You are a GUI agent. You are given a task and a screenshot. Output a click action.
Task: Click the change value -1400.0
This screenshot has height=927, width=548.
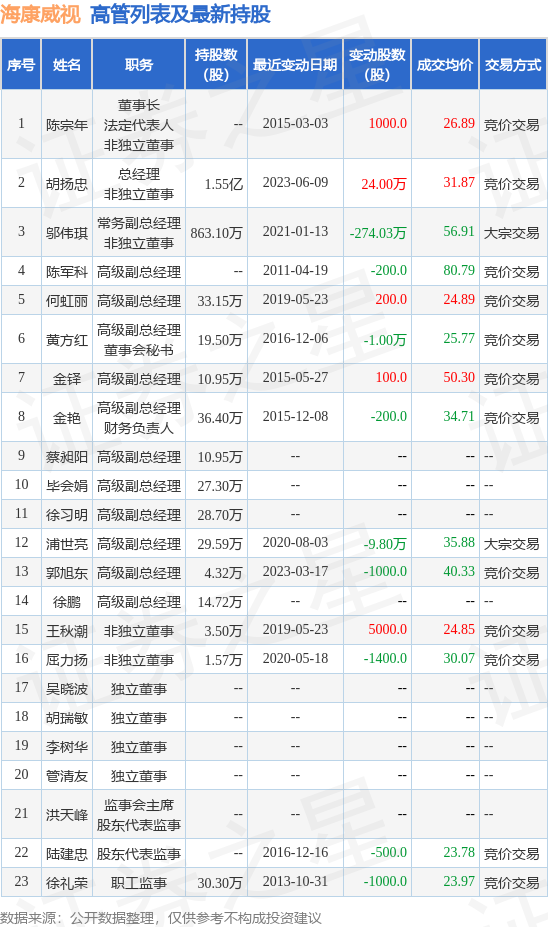pos(385,658)
